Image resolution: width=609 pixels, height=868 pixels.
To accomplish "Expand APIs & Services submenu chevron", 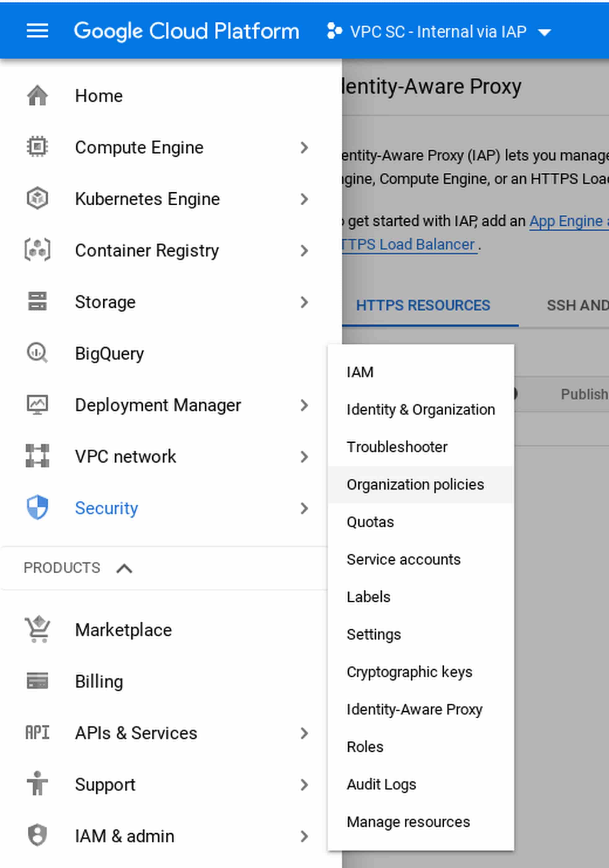I will [304, 733].
